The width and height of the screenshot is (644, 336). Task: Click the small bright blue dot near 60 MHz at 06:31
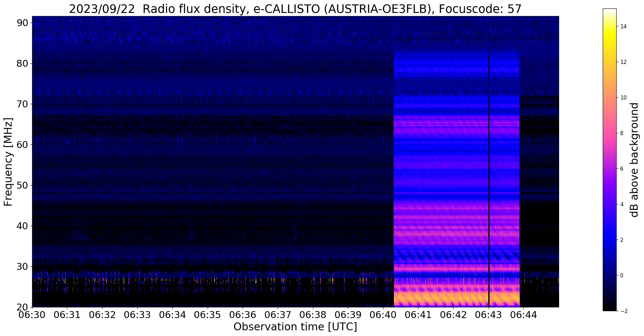coord(68,142)
